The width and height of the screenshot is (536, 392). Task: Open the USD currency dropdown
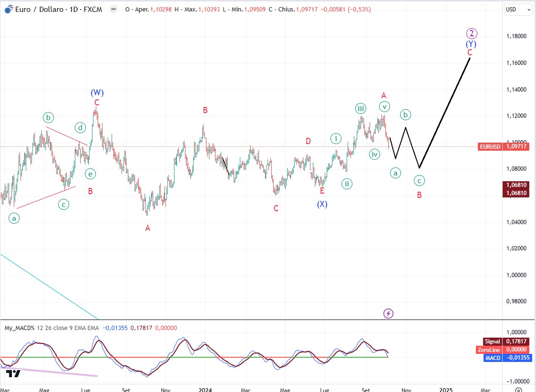point(518,9)
